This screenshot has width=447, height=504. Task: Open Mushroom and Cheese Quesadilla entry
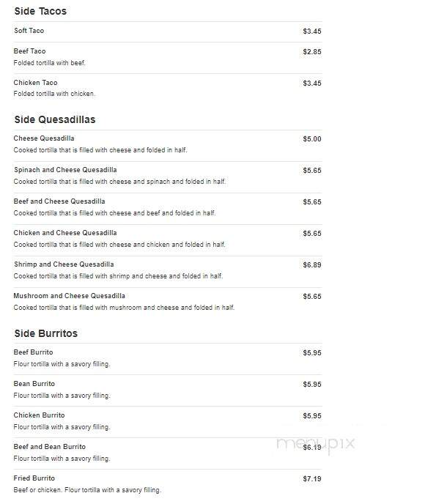click(69, 296)
